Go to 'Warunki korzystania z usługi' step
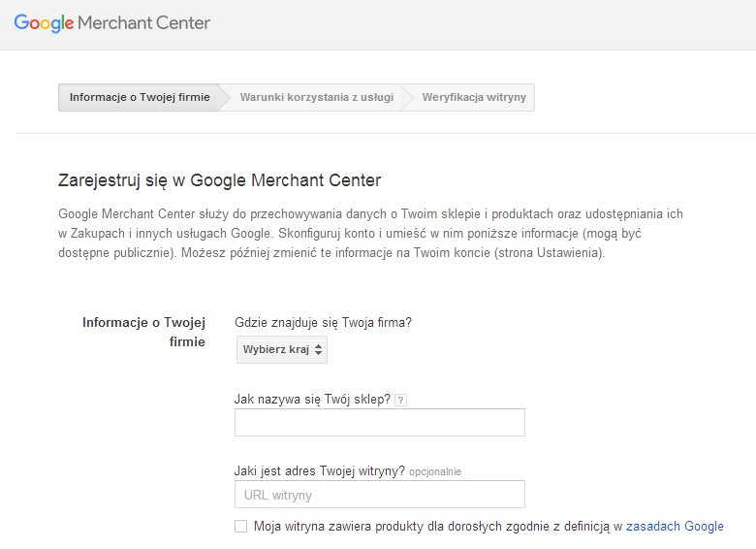Image resolution: width=756 pixels, height=549 pixels. [x=316, y=98]
